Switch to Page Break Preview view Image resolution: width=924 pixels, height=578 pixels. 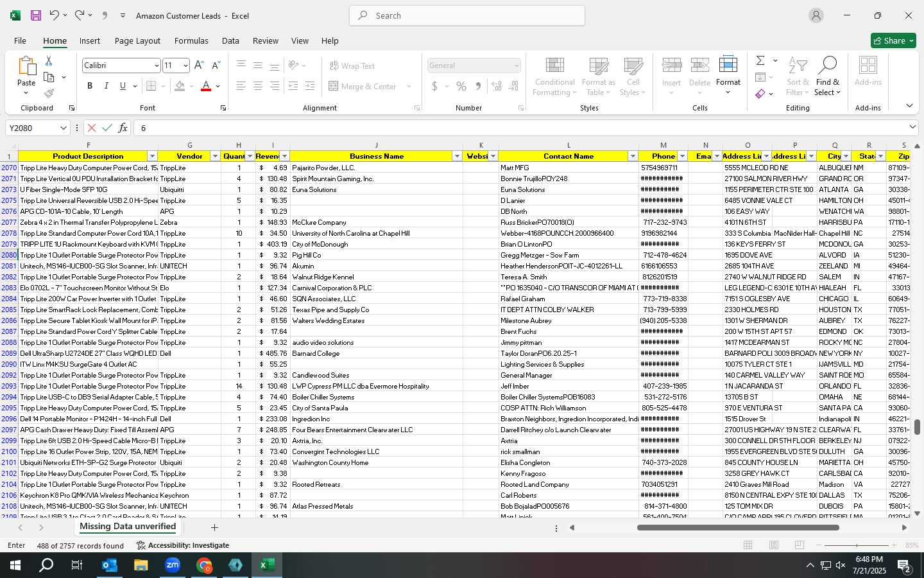[x=800, y=545]
